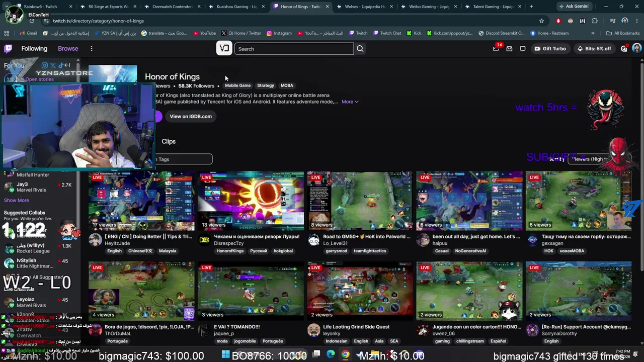Open the Twitch Chat bookmark
The image size is (644, 362).
pyautogui.click(x=387, y=33)
